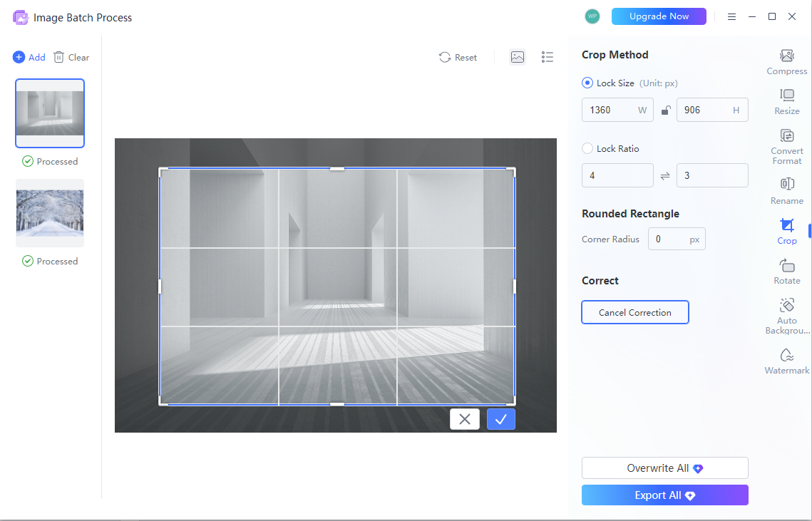
Task: Select the gray corridor image thumbnail
Action: [50, 113]
